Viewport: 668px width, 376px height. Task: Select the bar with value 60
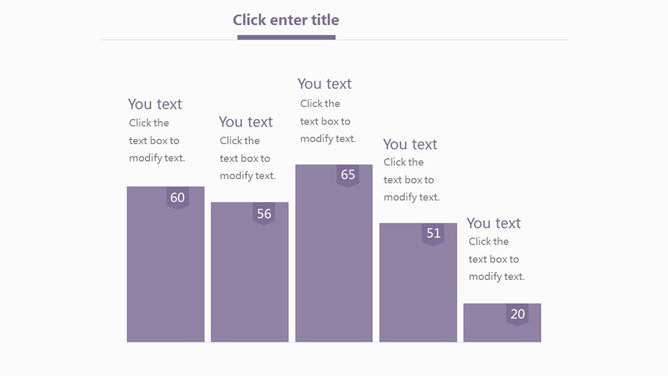click(x=165, y=264)
